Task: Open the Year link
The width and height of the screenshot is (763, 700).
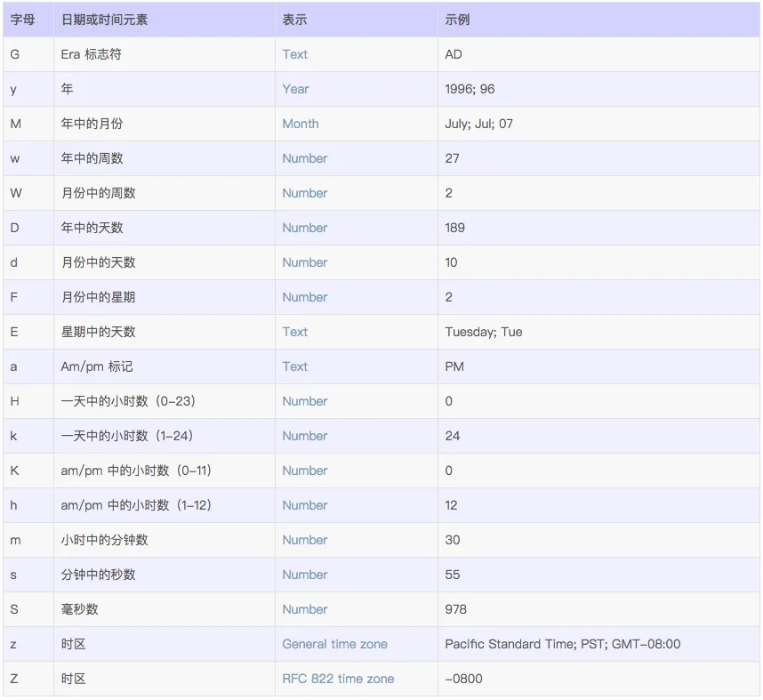Action: (x=295, y=89)
